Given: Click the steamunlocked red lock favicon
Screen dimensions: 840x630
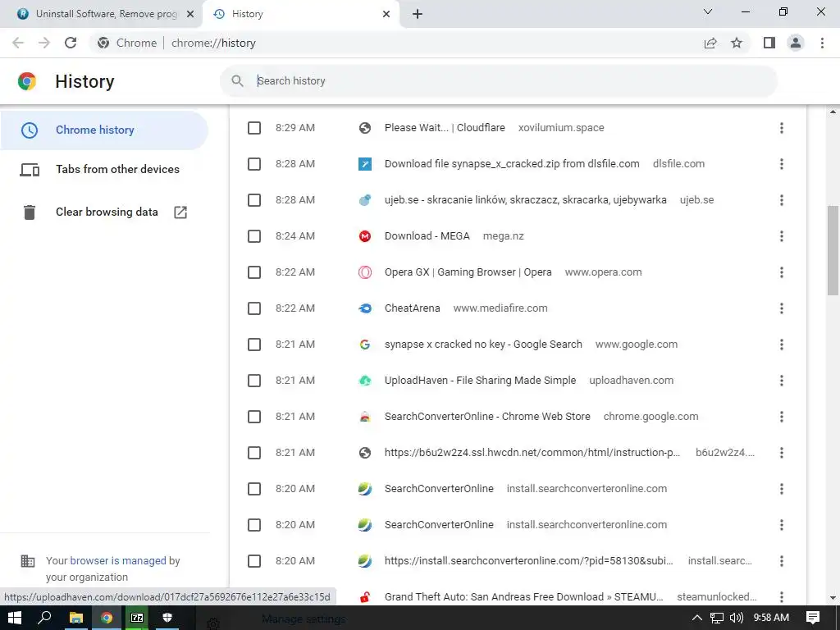Looking at the screenshot, I should tap(365, 597).
